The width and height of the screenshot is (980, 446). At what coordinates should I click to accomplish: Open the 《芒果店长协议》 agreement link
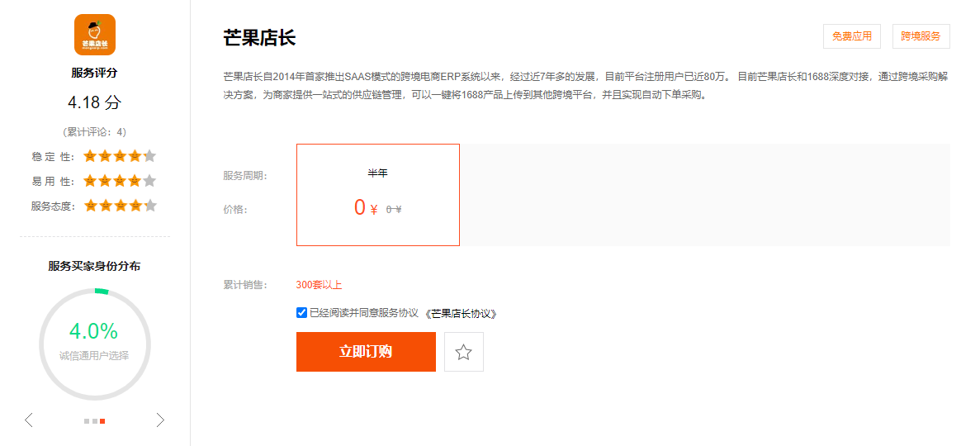pyautogui.click(x=462, y=314)
